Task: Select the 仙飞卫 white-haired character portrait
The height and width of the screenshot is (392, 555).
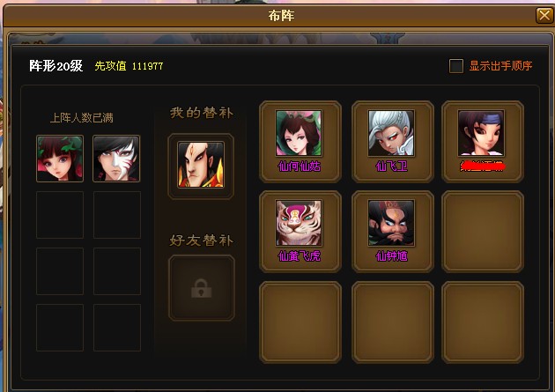Action: tap(391, 133)
